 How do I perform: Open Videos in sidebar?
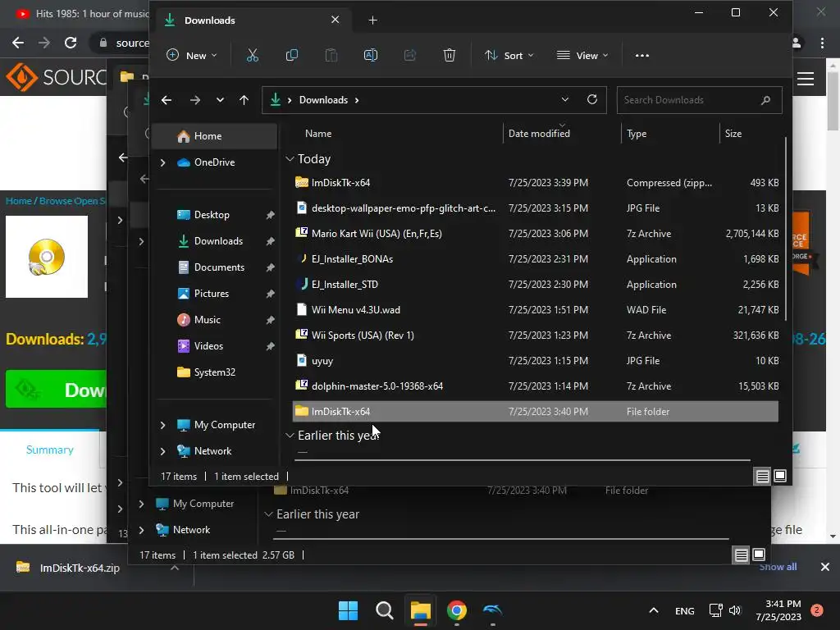click(208, 346)
